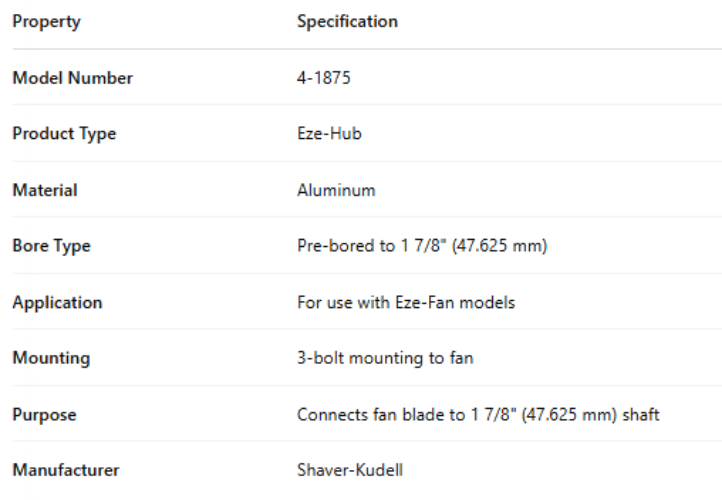Select the Model Number row label
Viewport: 722px width, 500px height.
point(72,78)
